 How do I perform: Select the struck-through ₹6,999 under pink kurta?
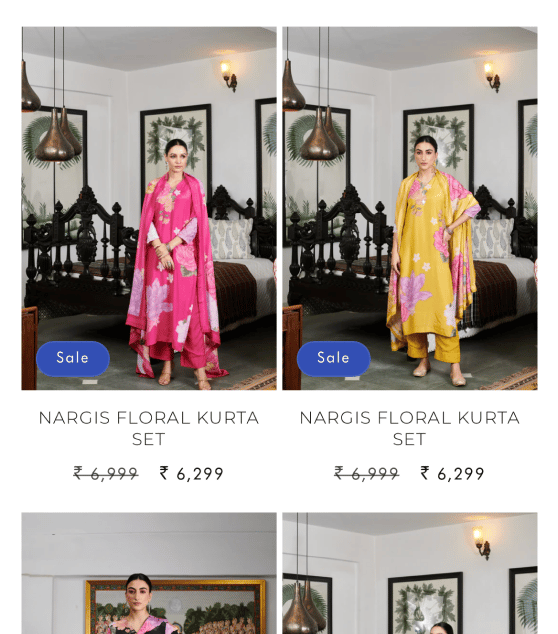[106, 473]
